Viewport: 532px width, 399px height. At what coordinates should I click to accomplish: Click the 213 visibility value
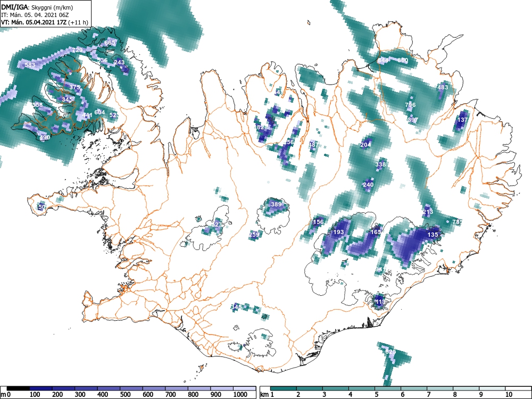pos(428,212)
